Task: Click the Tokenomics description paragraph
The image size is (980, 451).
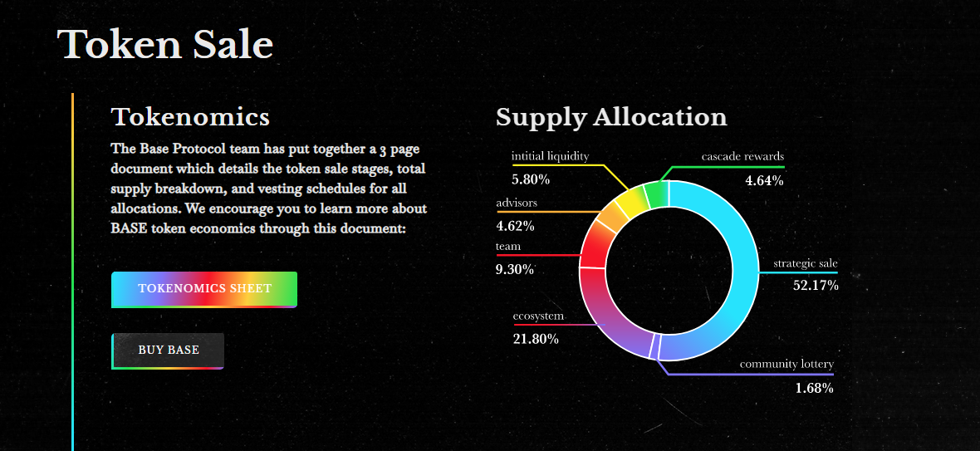Action: tap(269, 189)
